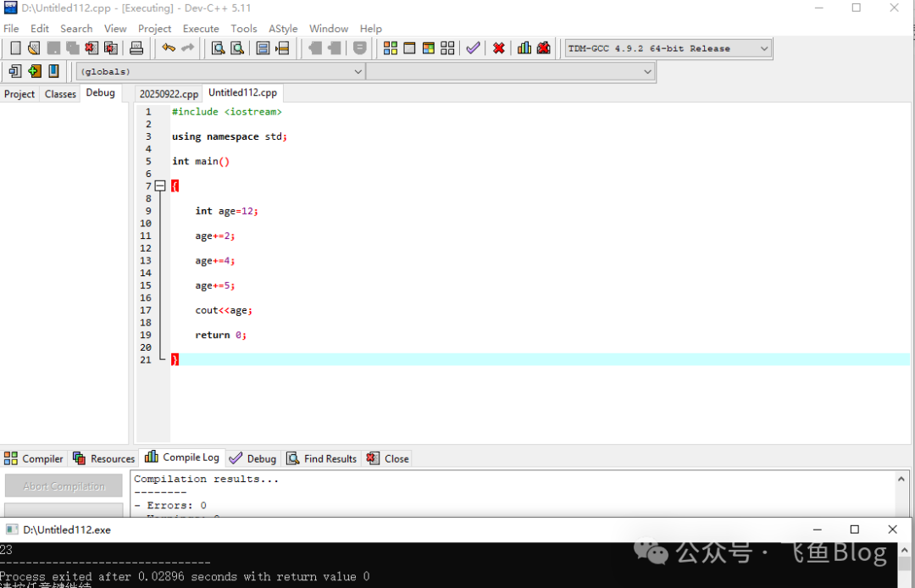
Task: Click the "int age=12;" code line
Action: (226, 211)
